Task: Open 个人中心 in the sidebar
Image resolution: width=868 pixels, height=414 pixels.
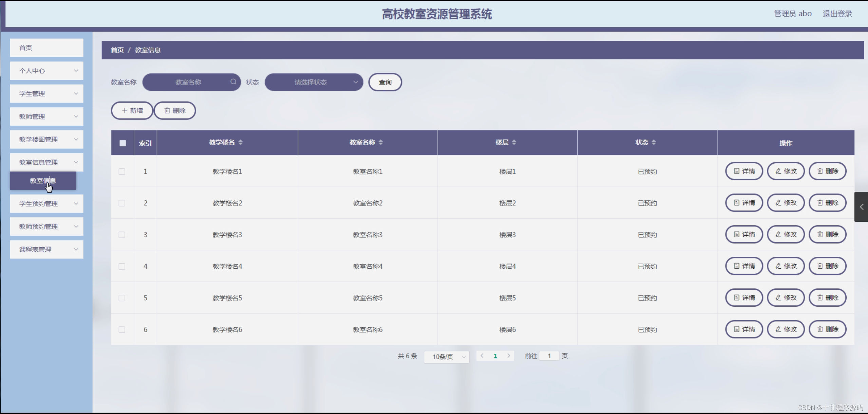Action: pyautogui.click(x=46, y=71)
